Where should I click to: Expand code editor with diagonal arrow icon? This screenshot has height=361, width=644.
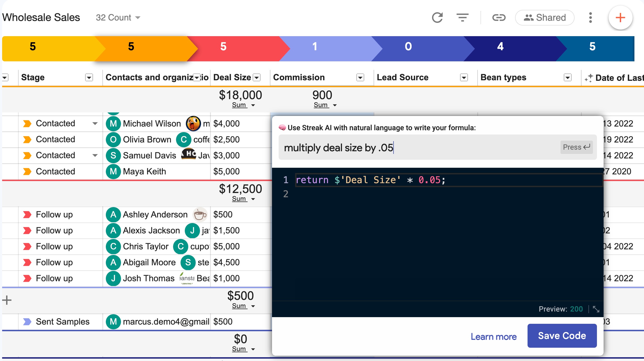pyautogui.click(x=596, y=309)
